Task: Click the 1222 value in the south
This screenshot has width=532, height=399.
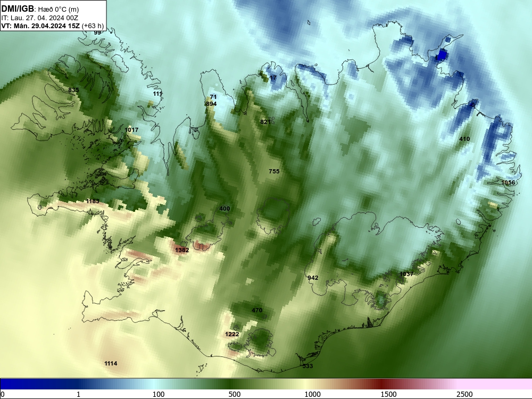Action: click(232, 334)
